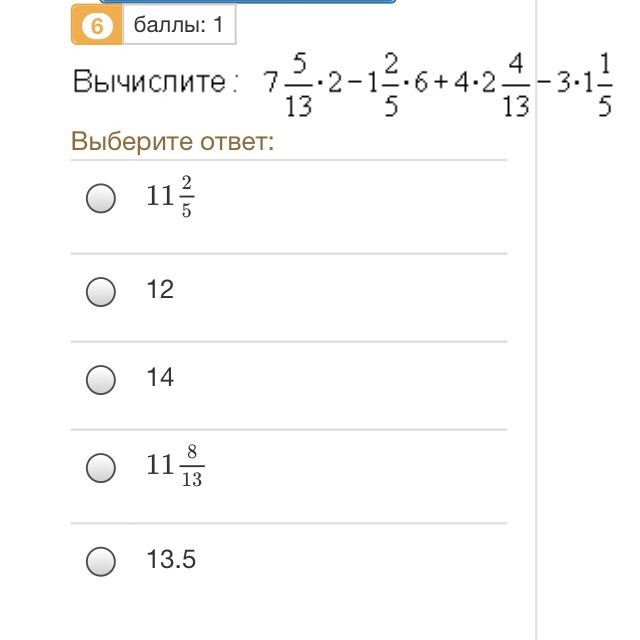Select the radio button for answer 11 2/5
The image size is (640, 640).
[x=100, y=199]
